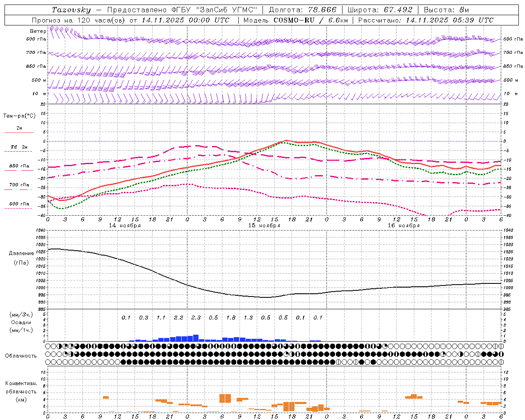Screen dimensions: 525x420
Task: Click the "Широта: 67.492" header field
Action: tap(380, 10)
